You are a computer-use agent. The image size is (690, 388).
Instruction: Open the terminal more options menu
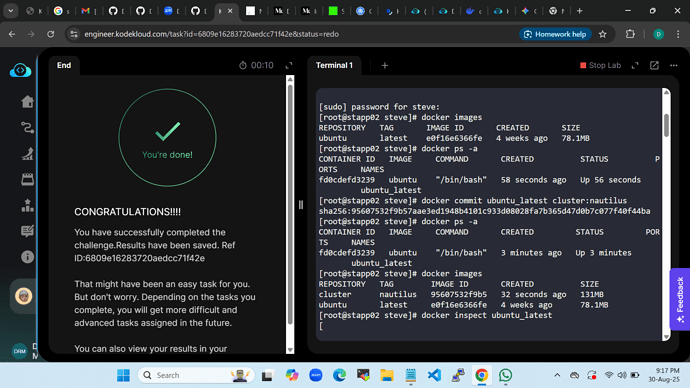point(674,66)
